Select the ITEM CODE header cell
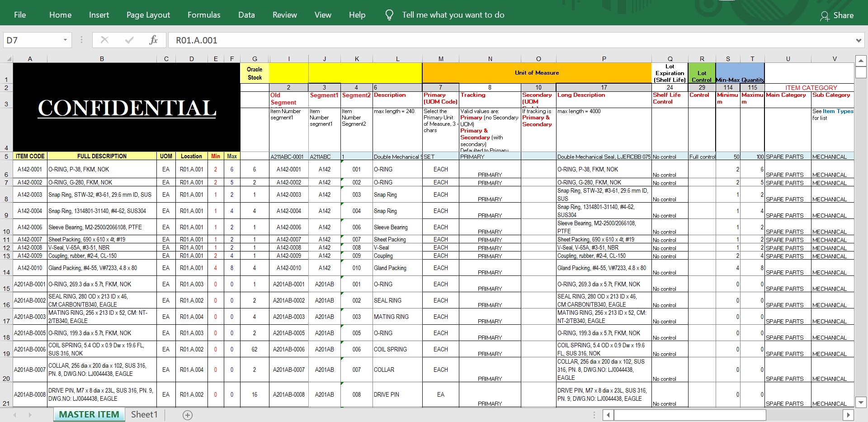Image resolution: width=868 pixels, height=422 pixels. [30, 156]
